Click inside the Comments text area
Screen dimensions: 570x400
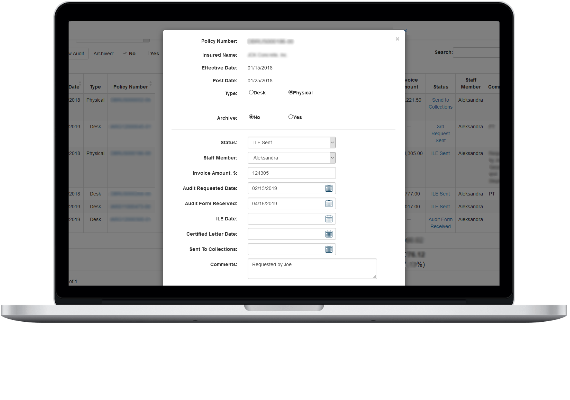(x=312, y=269)
